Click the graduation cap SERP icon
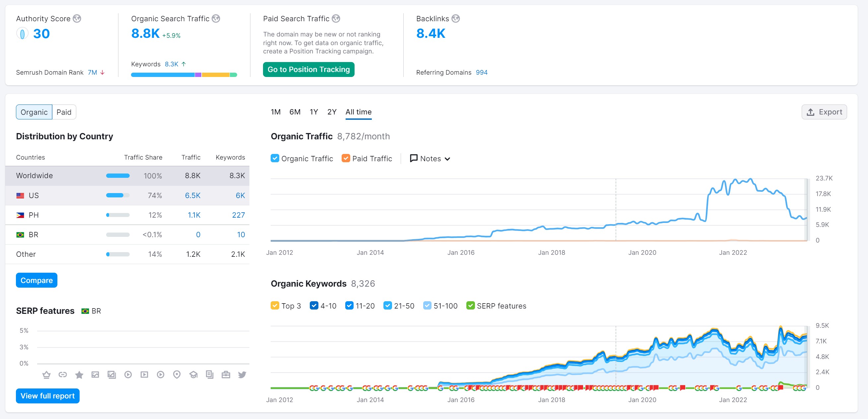This screenshot has width=868, height=419. [193, 375]
